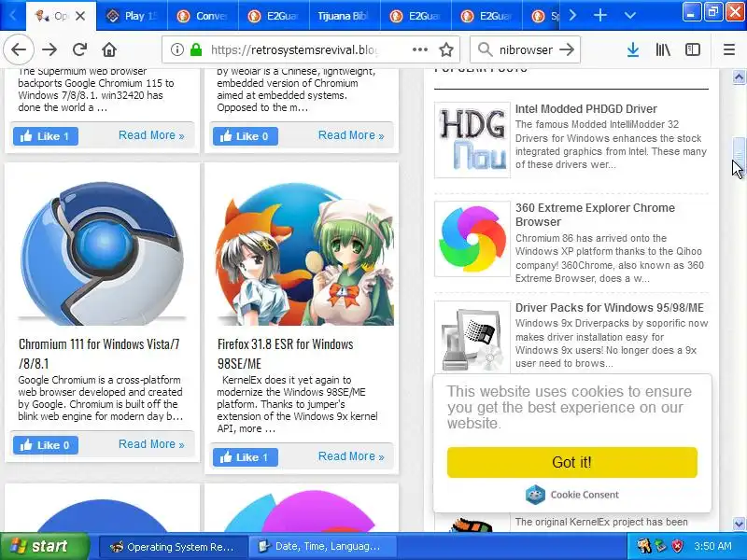Go back using the browser back arrow
747x560 pixels.
[x=19, y=49]
